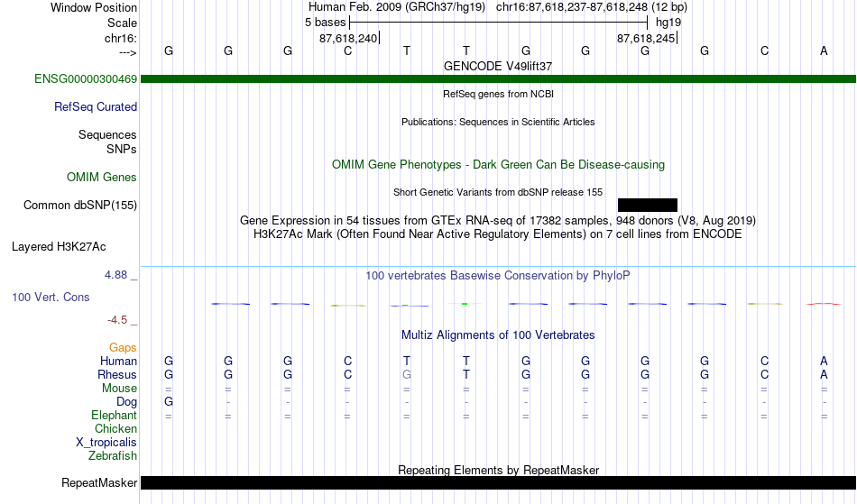Click the black dbSNP variant block
Viewport: 857px width, 504px height.
click(x=648, y=205)
